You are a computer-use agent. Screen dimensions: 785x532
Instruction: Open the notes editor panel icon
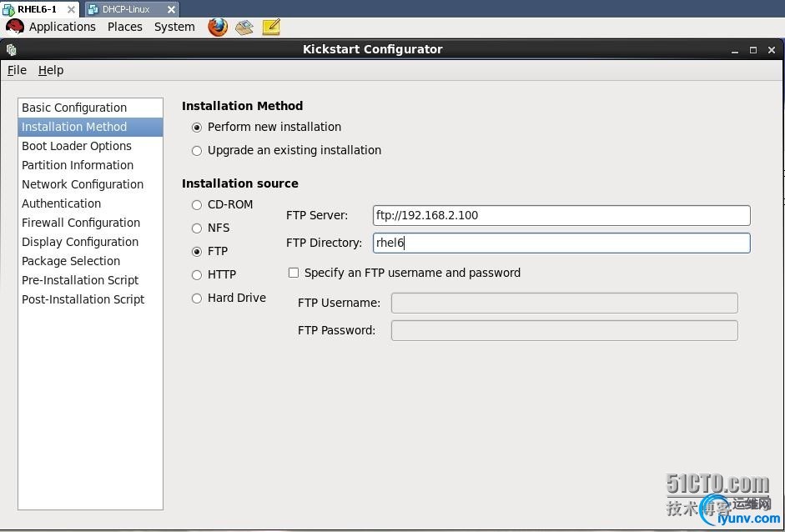pos(271,27)
